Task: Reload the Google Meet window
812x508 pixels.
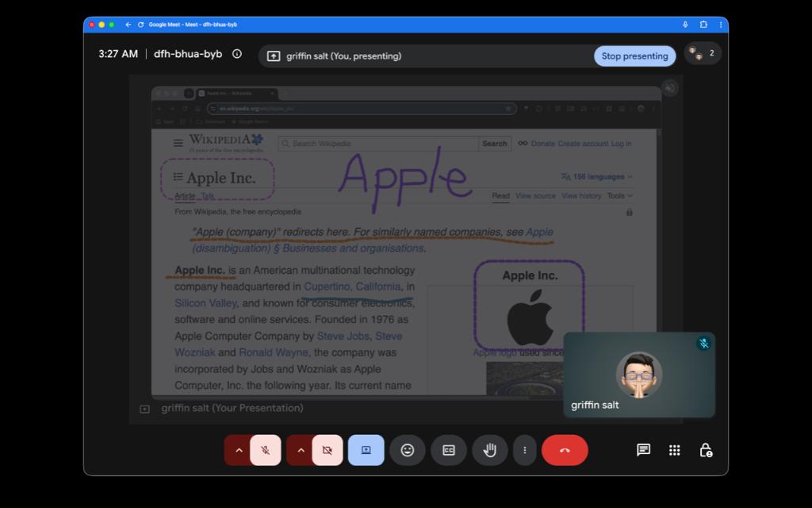Action: point(140,25)
